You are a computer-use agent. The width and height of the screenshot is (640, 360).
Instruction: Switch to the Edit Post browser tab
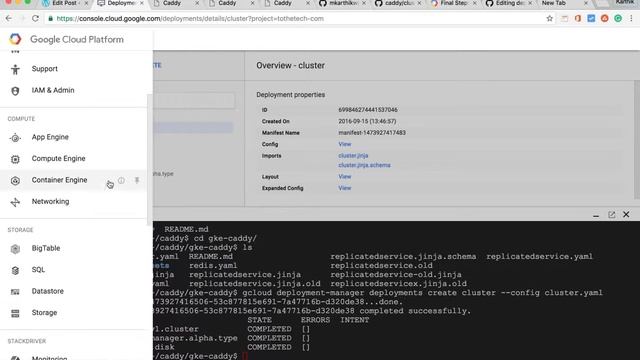click(64, 3)
